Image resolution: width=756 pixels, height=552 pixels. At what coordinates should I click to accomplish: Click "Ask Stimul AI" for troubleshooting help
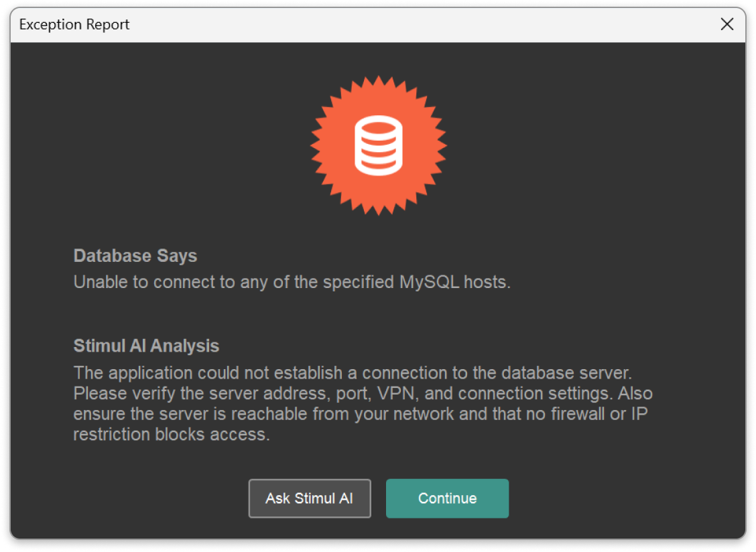coord(310,498)
